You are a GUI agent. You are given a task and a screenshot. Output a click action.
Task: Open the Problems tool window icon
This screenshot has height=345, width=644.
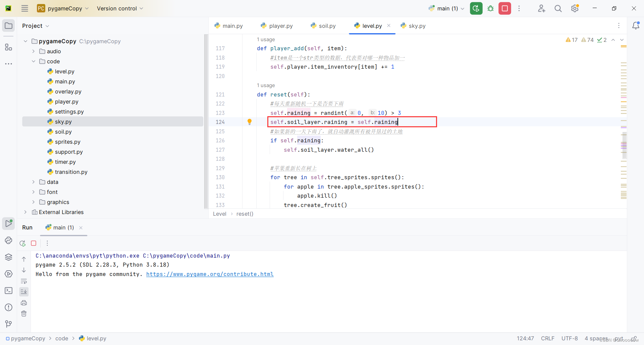tap(8, 307)
